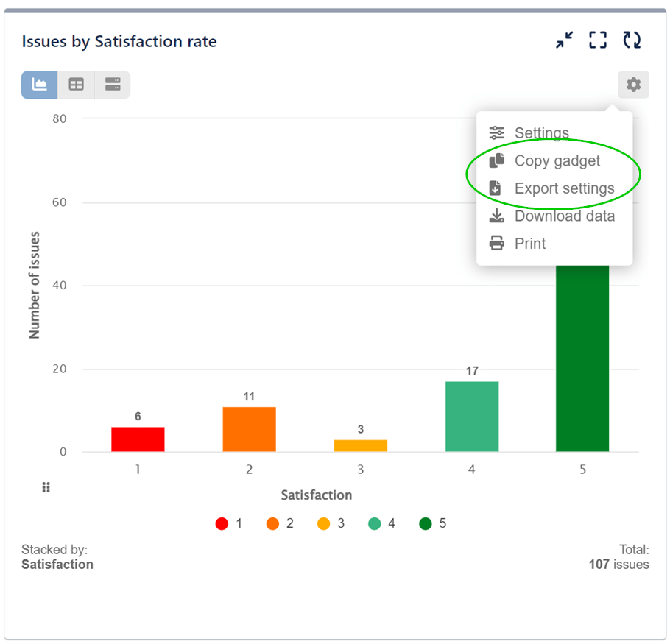Toggle legend series 2 orange dot
Screen dimensions: 670x644
(272, 523)
